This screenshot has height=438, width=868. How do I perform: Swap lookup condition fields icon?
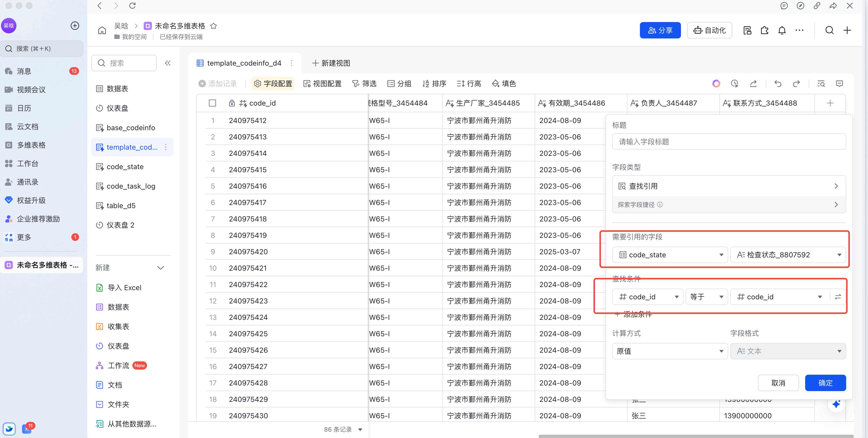point(838,297)
